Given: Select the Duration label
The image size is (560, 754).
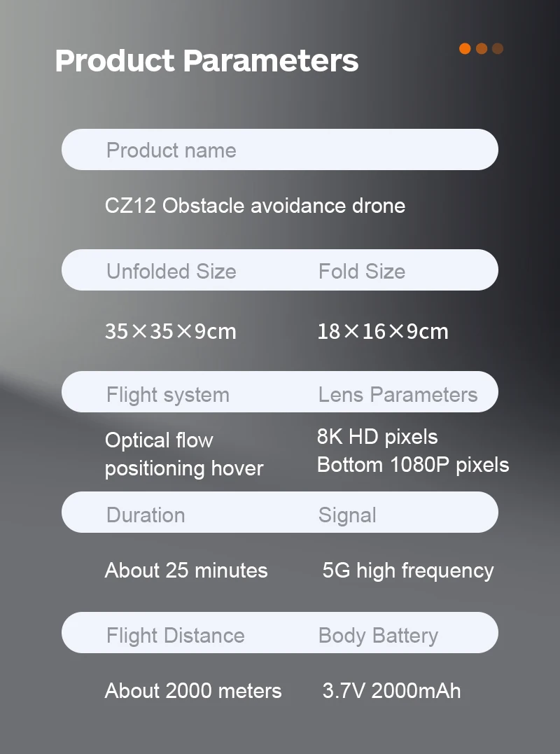Looking at the screenshot, I should point(146,515).
